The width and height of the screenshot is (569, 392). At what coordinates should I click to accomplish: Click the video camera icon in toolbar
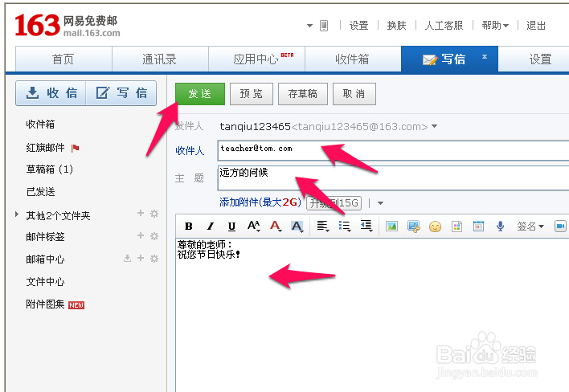pos(561,227)
